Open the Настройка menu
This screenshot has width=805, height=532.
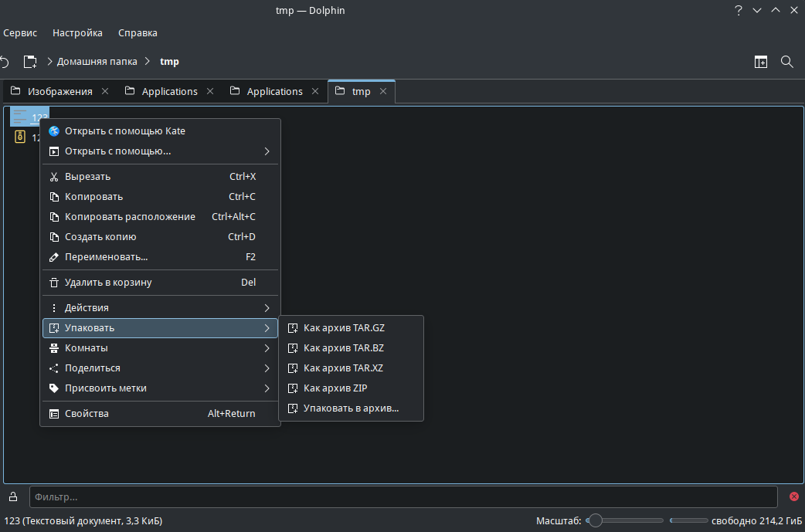click(77, 33)
